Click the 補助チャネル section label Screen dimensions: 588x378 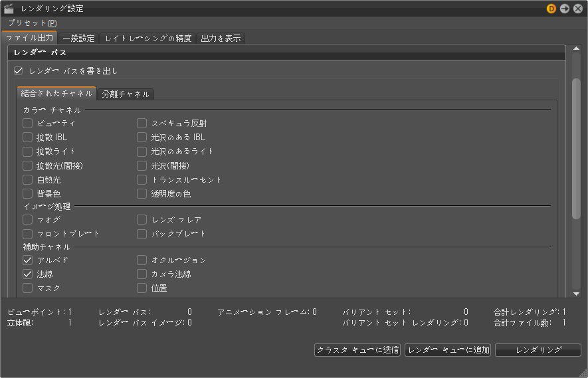pyautogui.click(x=47, y=246)
